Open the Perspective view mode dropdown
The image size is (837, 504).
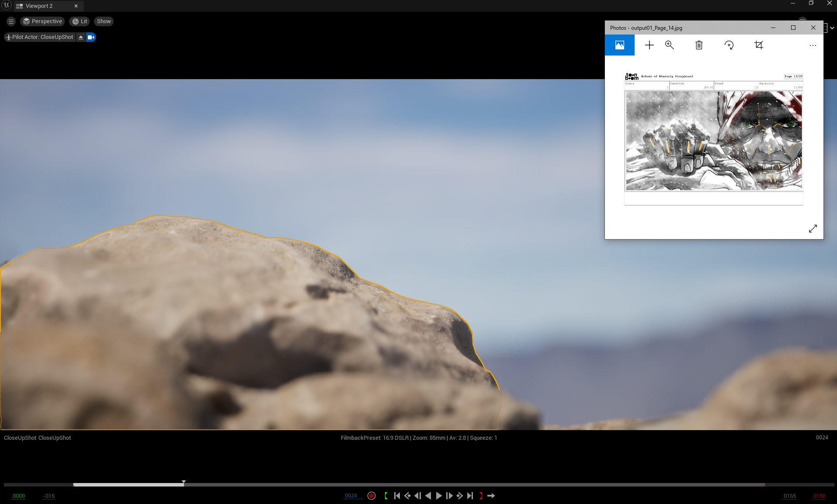click(42, 21)
